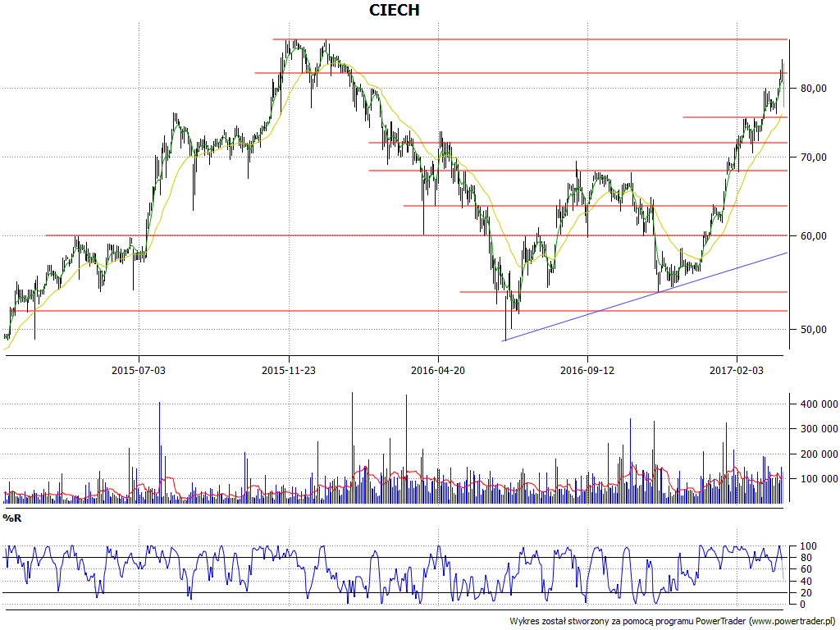Select the 70,00 price axis label
This screenshot has height=630, width=840.
click(813, 157)
